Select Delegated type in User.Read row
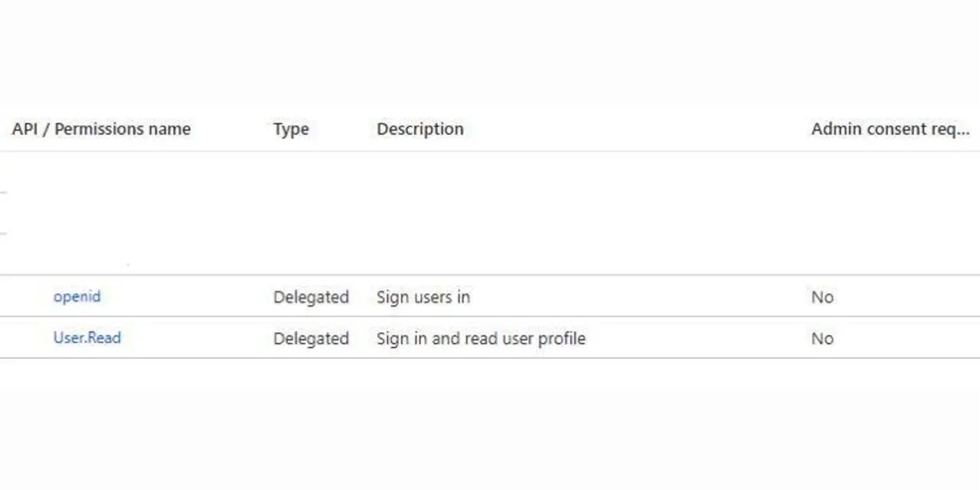 (x=311, y=338)
